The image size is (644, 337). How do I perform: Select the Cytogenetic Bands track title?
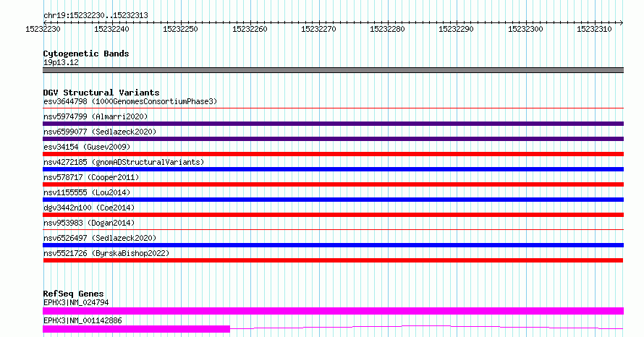(x=86, y=54)
